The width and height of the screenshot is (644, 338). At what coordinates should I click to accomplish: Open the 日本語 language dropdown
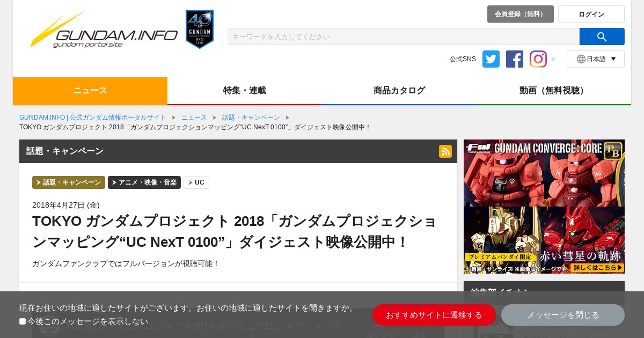(596, 59)
